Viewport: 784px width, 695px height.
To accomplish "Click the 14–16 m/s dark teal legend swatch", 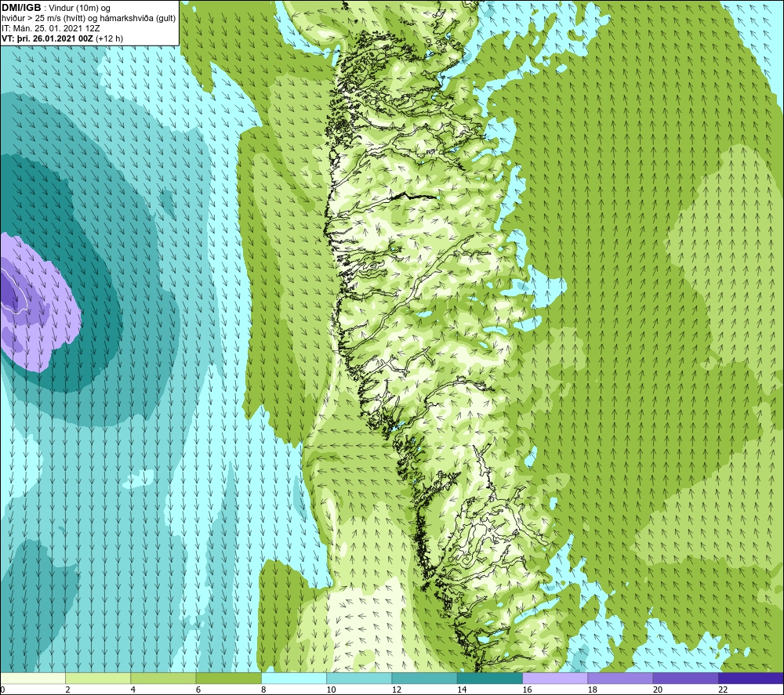I will [x=490, y=678].
